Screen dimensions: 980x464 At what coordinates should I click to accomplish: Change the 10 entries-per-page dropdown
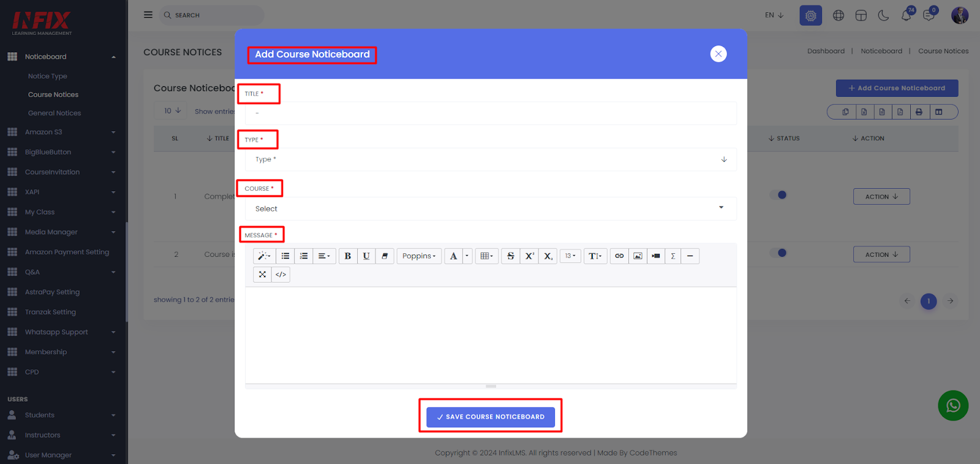pyautogui.click(x=172, y=111)
